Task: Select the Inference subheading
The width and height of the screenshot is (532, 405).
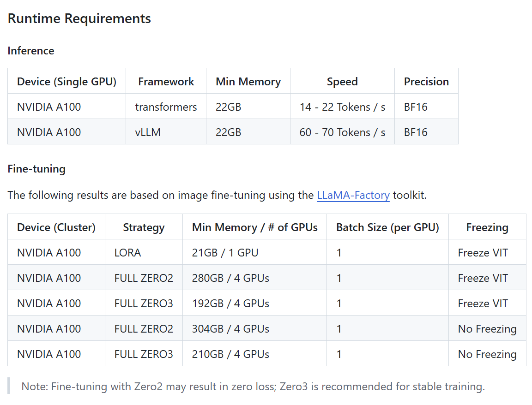Action: [31, 50]
